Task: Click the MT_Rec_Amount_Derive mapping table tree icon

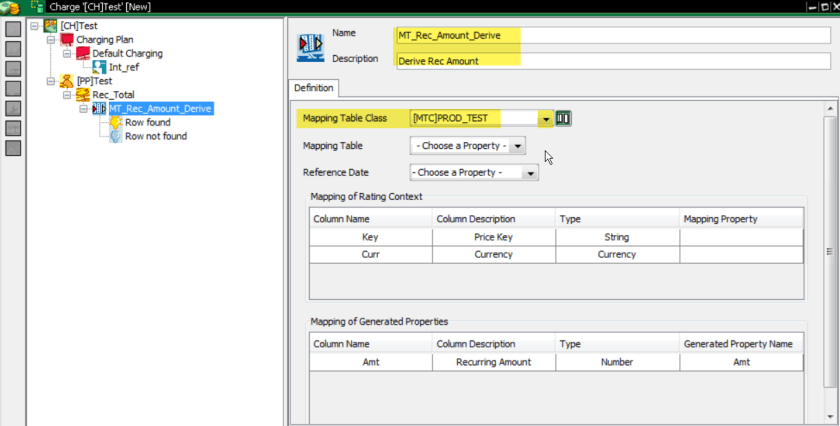Action: pyautogui.click(x=99, y=109)
